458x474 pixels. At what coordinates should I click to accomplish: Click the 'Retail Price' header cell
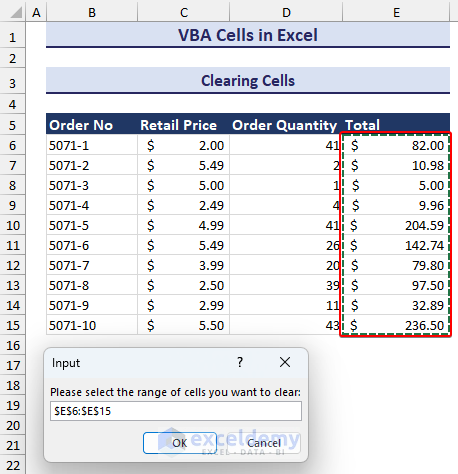pyautogui.click(x=183, y=125)
